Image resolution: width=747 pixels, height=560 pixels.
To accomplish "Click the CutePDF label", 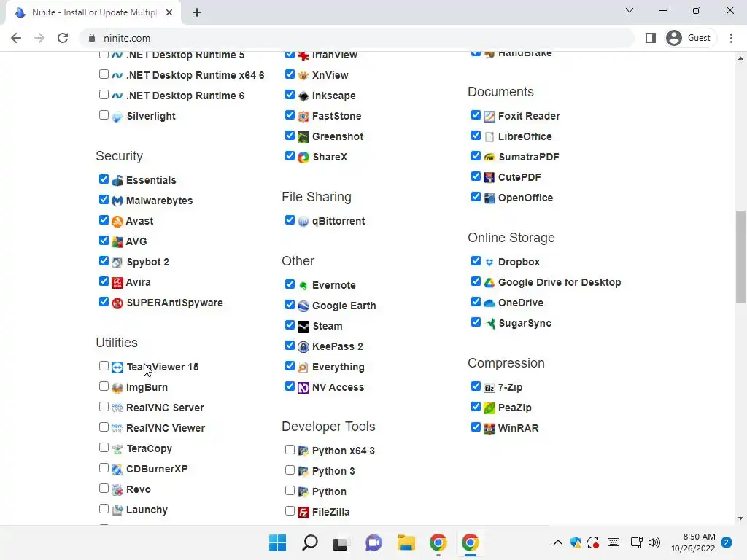I will [x=519, y=178].
